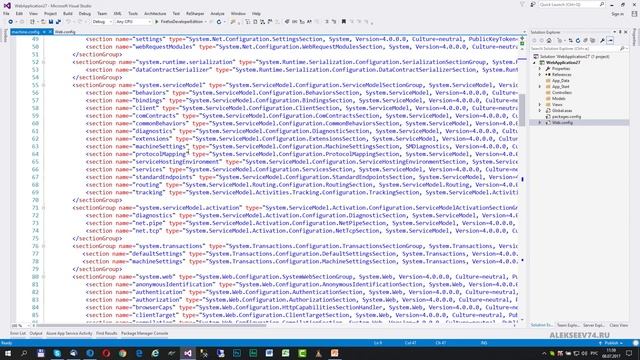Screen dimensions: 640x360
Task: Click the Save toolbar icon
Action: (x=51, y=22)
